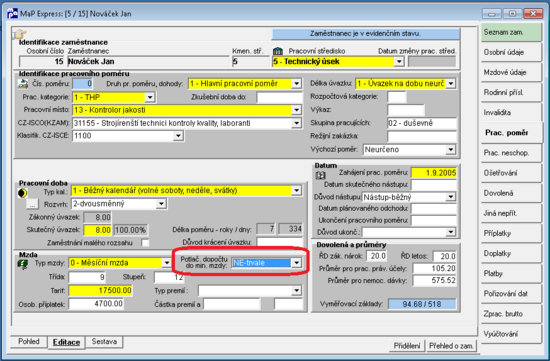The image size is (550, 361).
Task: Click Skutečný úvazek 8.00 field
Action: coord(98,230)
